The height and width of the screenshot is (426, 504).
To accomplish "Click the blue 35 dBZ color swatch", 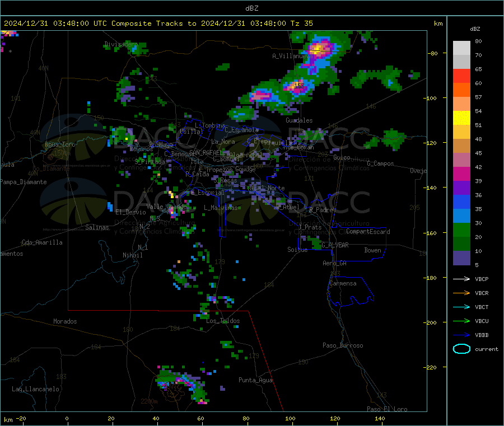I will tap(461, 202).
